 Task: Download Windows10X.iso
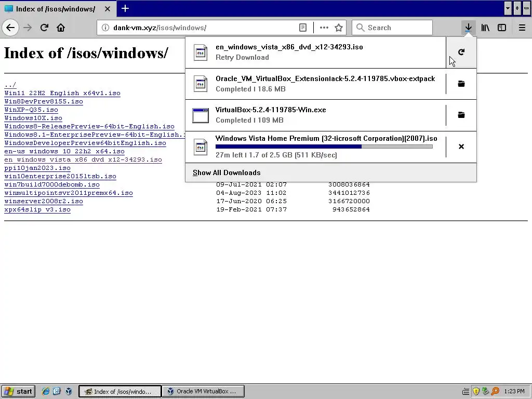click(33, 118)
